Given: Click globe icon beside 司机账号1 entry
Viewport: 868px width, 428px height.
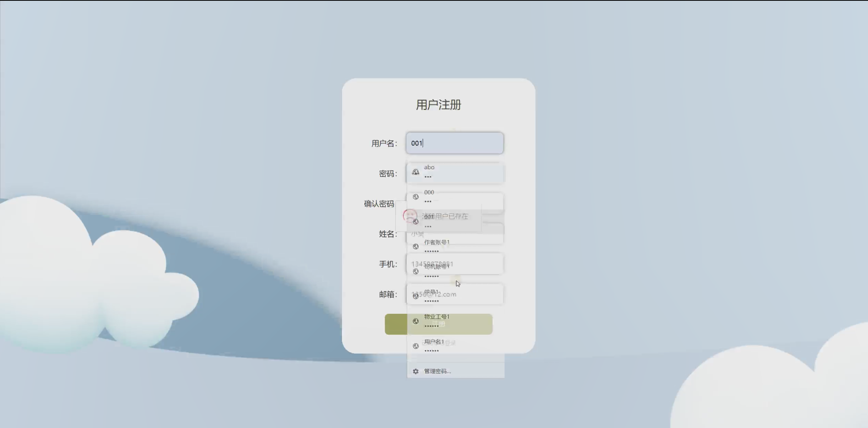Looking at the screenshot, I should [x=415, y=271].
